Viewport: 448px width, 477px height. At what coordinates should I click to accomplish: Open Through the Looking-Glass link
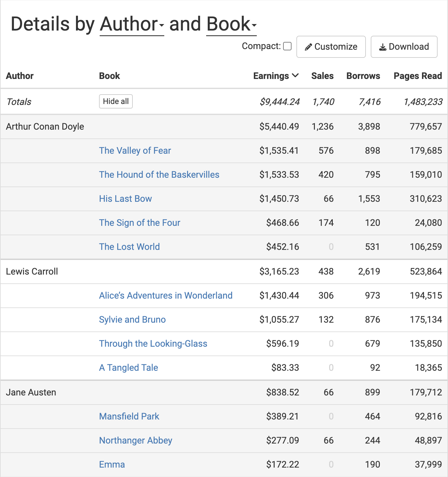153,343
